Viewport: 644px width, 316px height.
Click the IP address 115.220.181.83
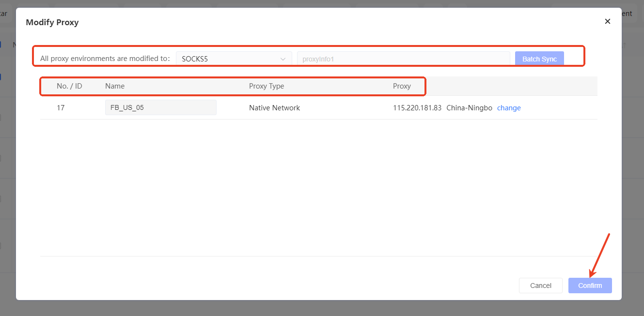(x=417, y=108)
